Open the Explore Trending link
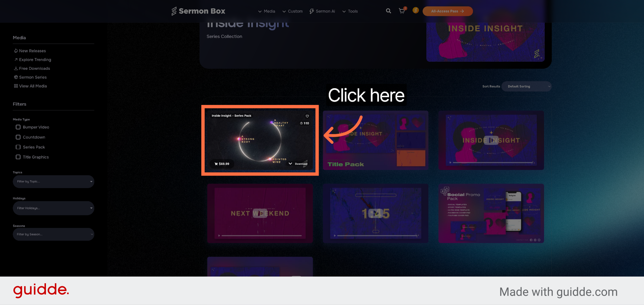Screen dimensions: 644x305 [33, 60]
